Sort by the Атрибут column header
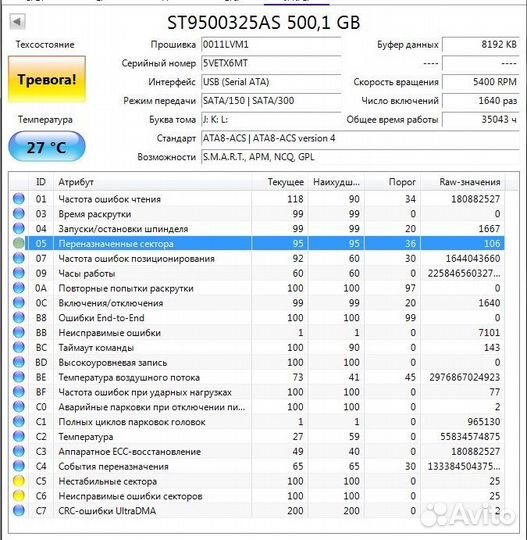 click(153, 182)
